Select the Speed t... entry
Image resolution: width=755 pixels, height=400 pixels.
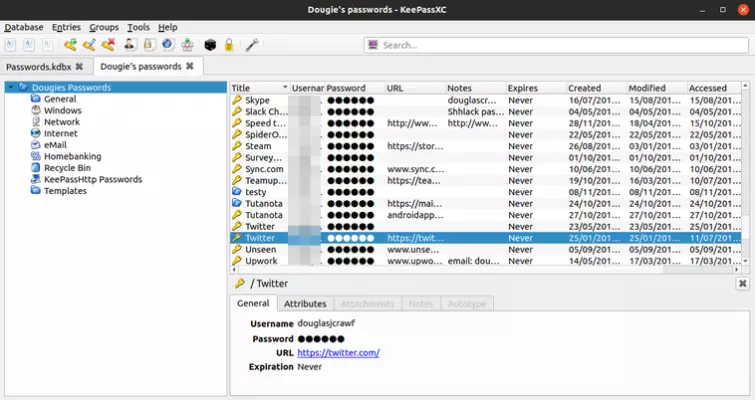pos(485,123)
